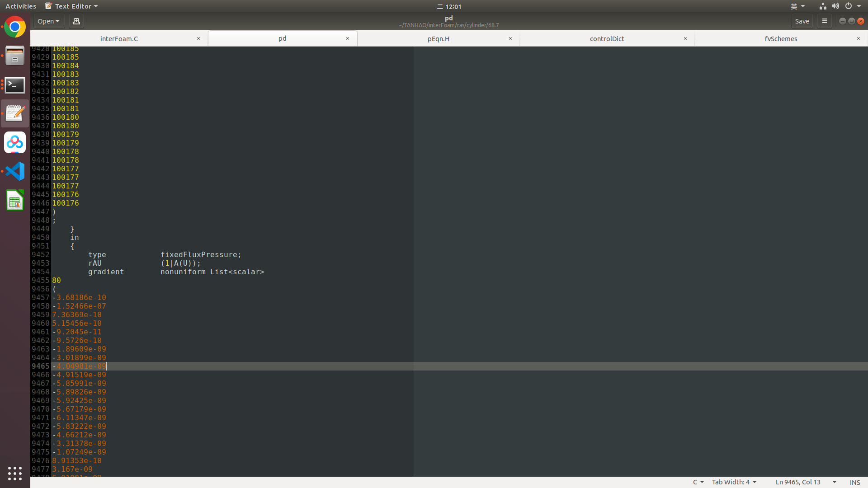868x488 pixels.
Task: Save the pd file with the Save button
Action: coord(802,21)
